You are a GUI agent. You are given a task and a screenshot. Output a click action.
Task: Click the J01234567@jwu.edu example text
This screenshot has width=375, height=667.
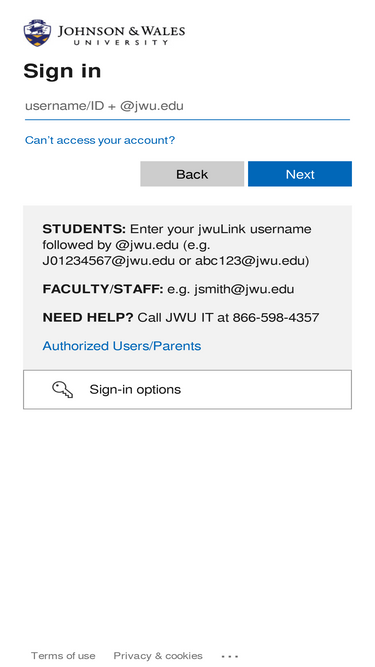[108, 261]
